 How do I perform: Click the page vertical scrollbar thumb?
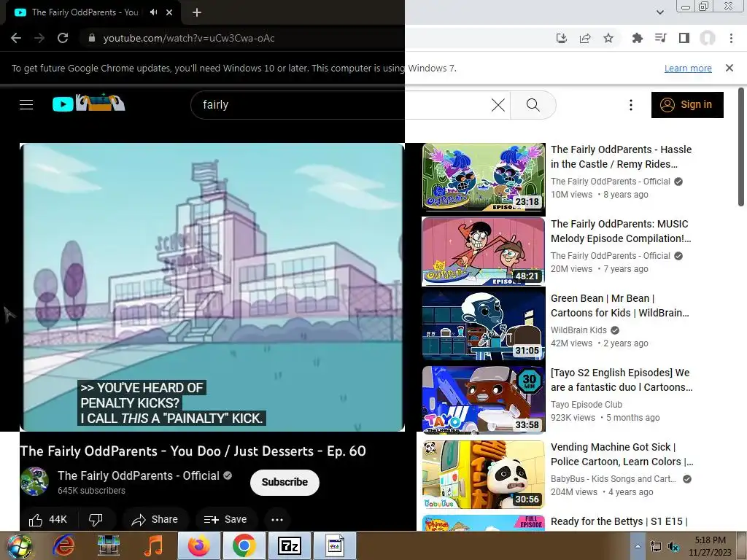tap(741, 147)
